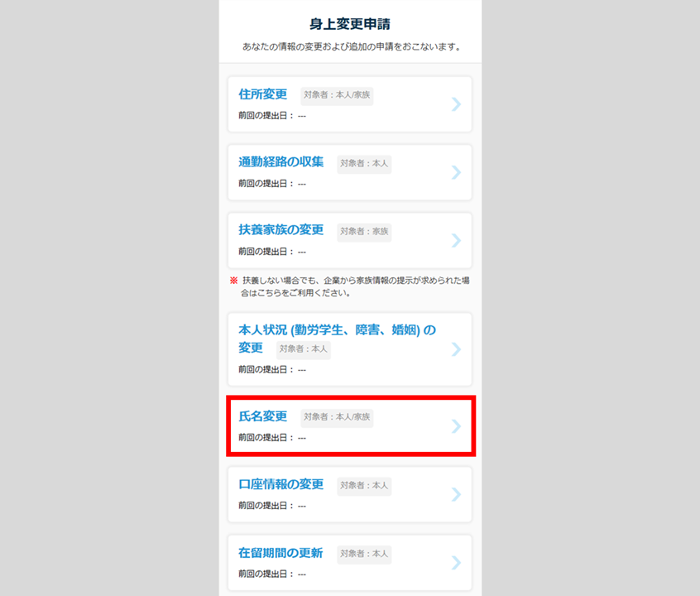Screen dimensions: 700x596
Task: Click chevron arrow on 住所変更 card
Action: pyautogui.click(x=456, y=104)
